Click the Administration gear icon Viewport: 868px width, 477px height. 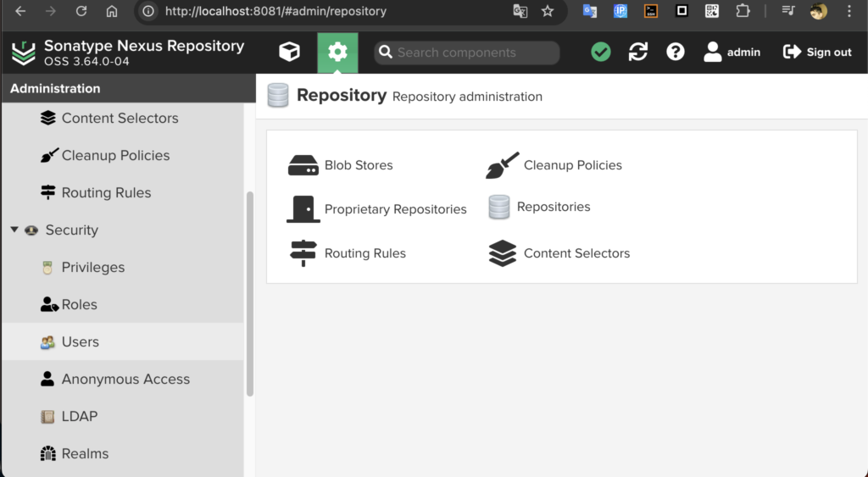pyautogui.click(x=337, y=53)
